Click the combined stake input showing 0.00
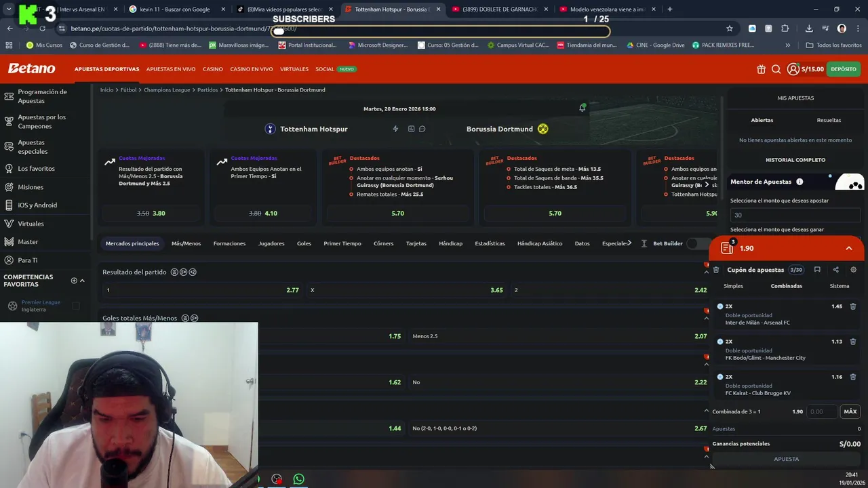 pos(822,411)
